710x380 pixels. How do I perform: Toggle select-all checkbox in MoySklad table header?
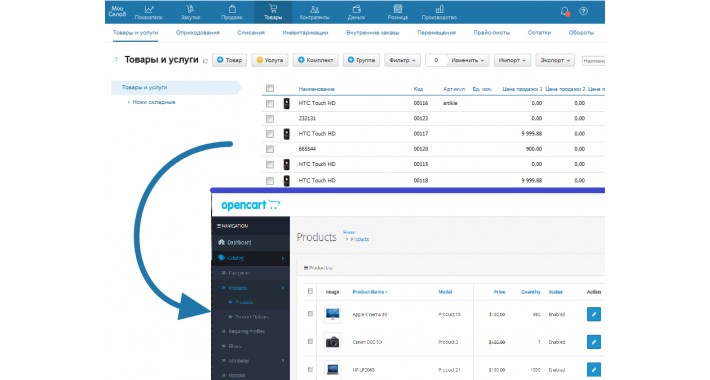click(x=270, y=88)
